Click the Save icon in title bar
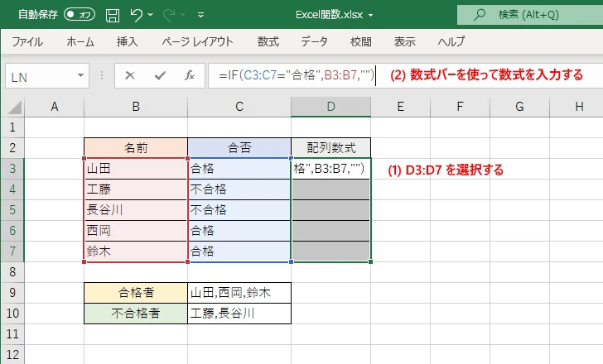 tap(113, 15)
